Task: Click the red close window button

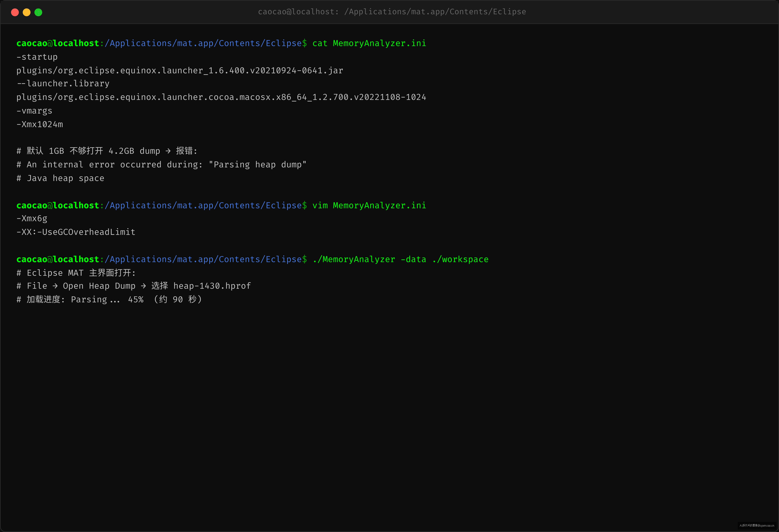Action: tap(15, 12)
